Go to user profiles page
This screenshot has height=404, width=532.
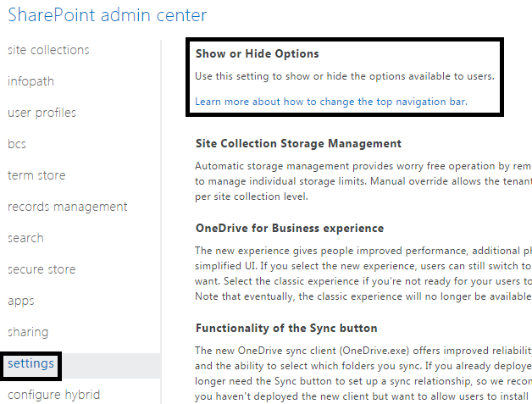pyautogui.click(x=42, y=113)
